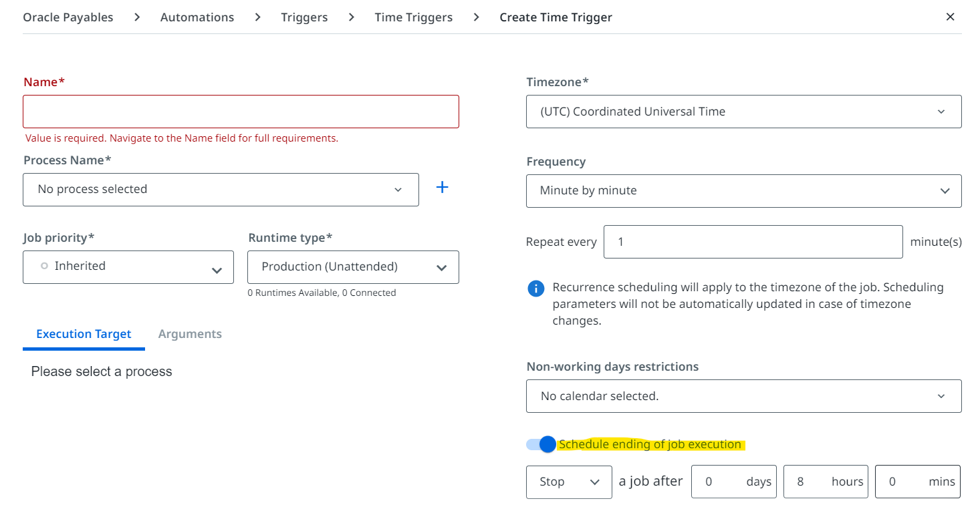
Task: Switch to the Arguments tab
Action: coord(190,334)
